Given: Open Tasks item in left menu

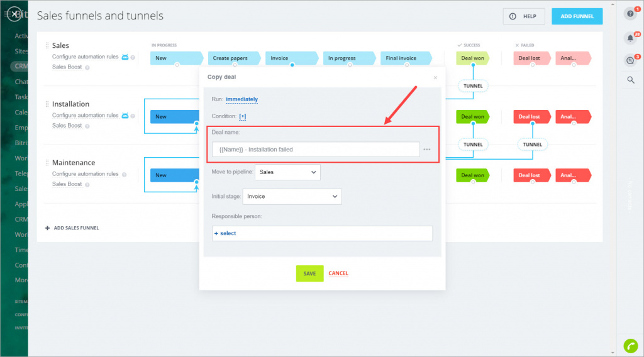Looking at the screenshot, I should click(21, 97).
